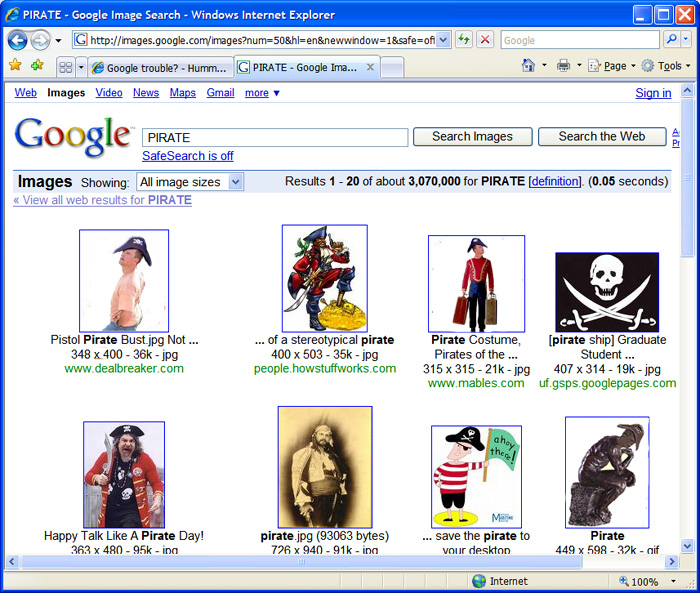Viewport: 700px width, 593px height.
Task: Open the 'Happy Talk Like A Pirate Day' thumbnail
Action: [x=124, y=475]
